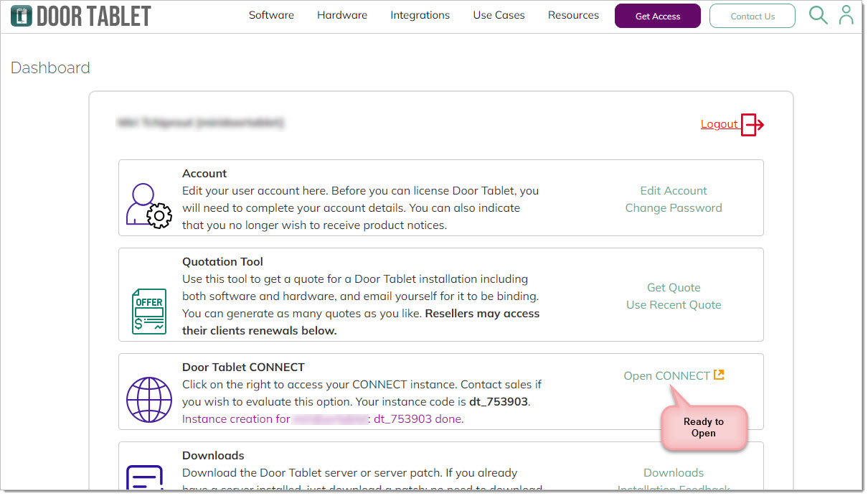This screenshot has height=496, width=868.
Task: Click the orange external link icon
Action: [719, 375]
